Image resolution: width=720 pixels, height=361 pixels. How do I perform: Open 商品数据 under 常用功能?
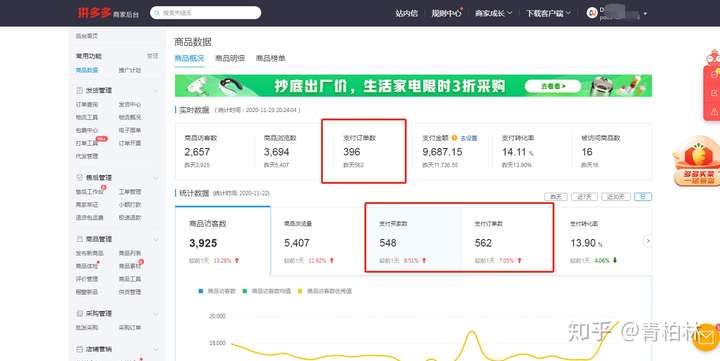(x=87, y=70)
